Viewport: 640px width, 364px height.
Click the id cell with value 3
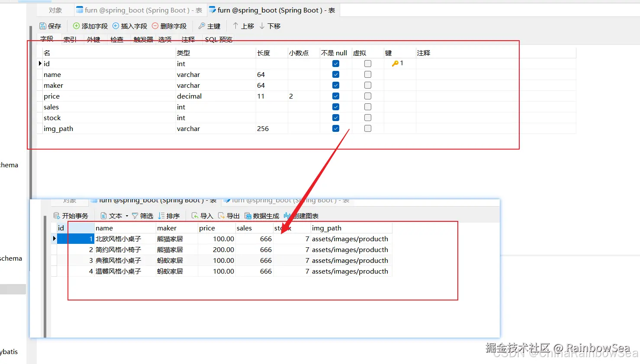[76, 260]
